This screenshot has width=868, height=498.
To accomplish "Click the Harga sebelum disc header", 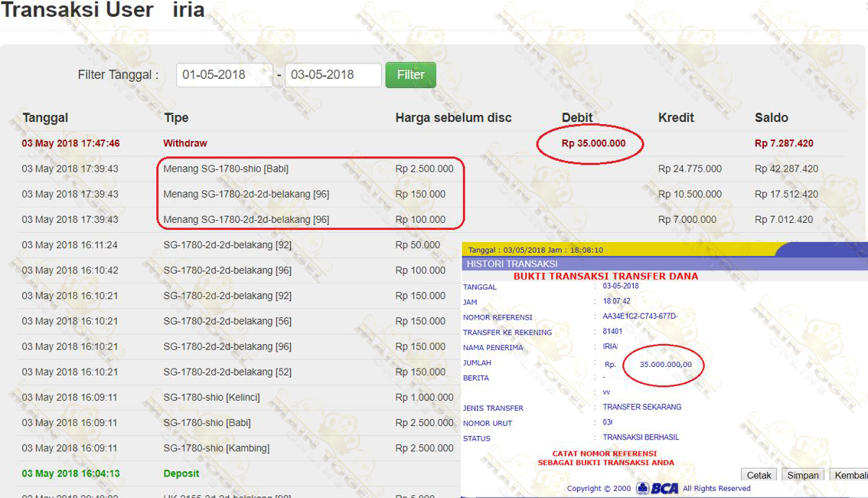I will click(x=453, y=117).
